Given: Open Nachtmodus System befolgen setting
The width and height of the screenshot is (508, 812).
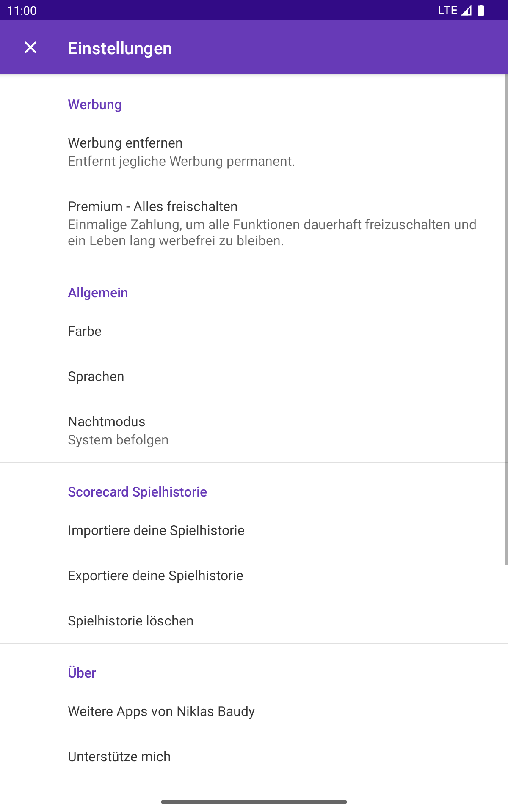Looking at the screenshot, I should click(x=254, y=431).
